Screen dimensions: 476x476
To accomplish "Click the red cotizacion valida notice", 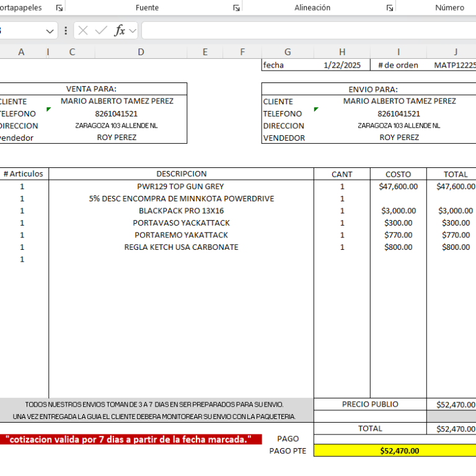I will [x=131, y=439].
